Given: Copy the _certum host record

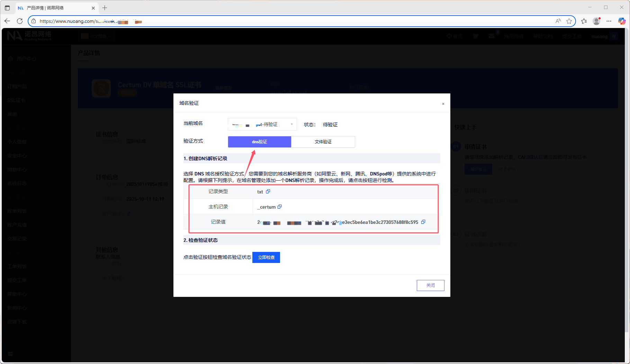Looking at the screenshot, I should tap(280, 207).
